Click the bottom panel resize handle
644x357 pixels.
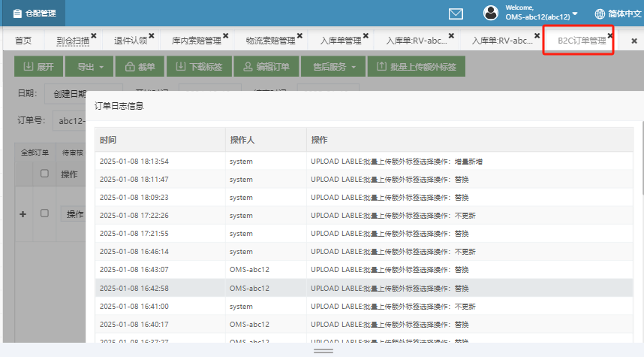point(324,351)
